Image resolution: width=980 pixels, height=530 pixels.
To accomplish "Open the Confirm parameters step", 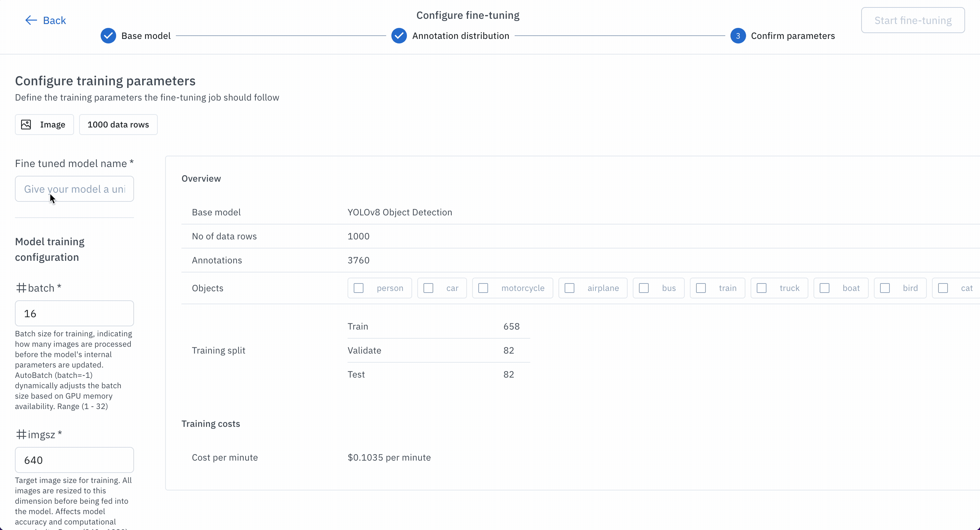I will coord(792,36).
